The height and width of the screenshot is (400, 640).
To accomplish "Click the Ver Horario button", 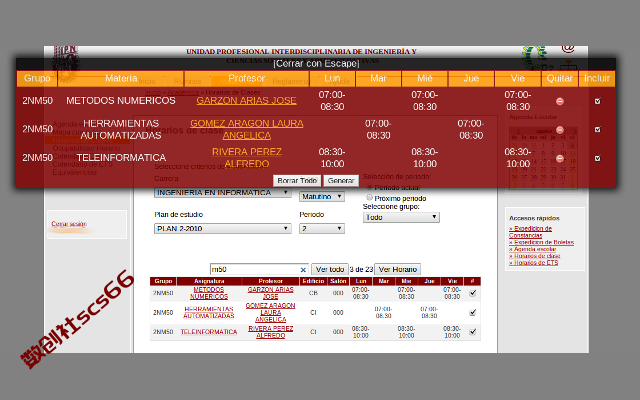I will [398, 269].
